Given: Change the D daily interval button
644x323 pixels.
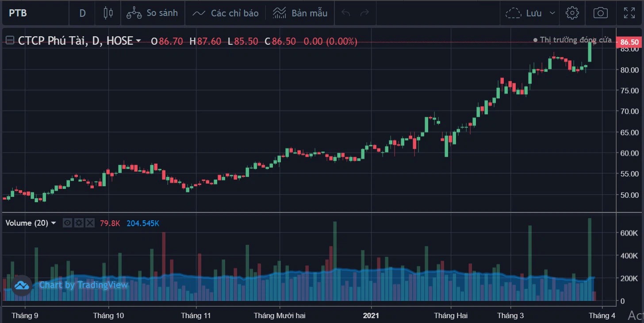Looking at the screenshot, I should [83, 13].
